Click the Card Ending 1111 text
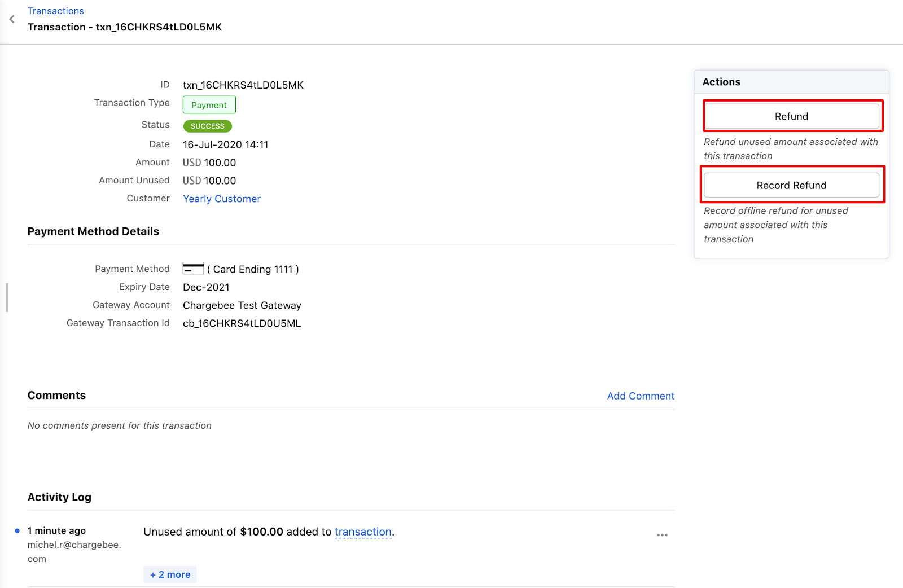 tap(253, 269)
